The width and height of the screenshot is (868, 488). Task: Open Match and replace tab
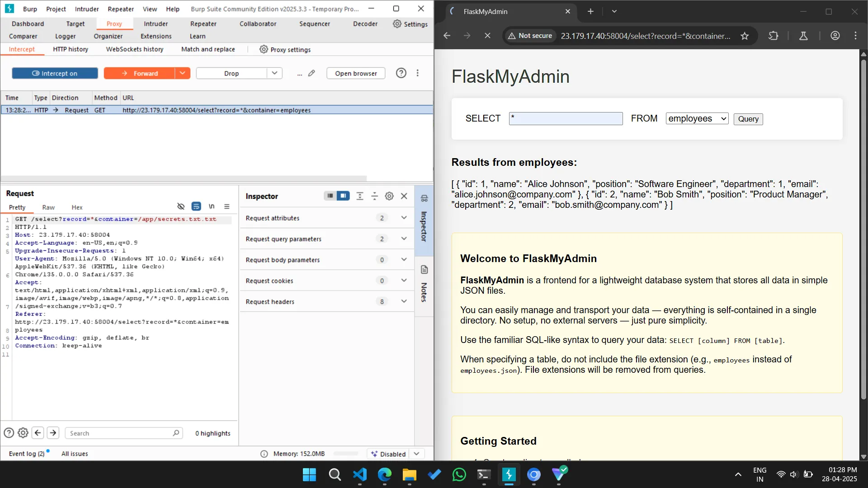click(x=208, y=49)
